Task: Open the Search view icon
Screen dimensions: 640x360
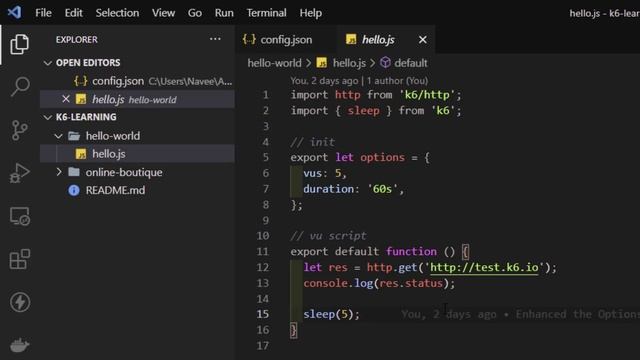Action: (x=19, y=87)
